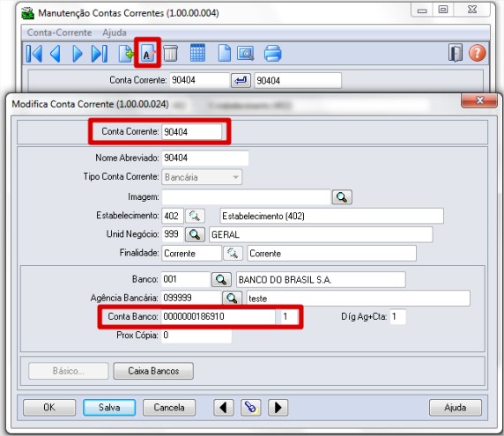
Task: Click the Prox Cópia field
Action: tap(196, 335)
